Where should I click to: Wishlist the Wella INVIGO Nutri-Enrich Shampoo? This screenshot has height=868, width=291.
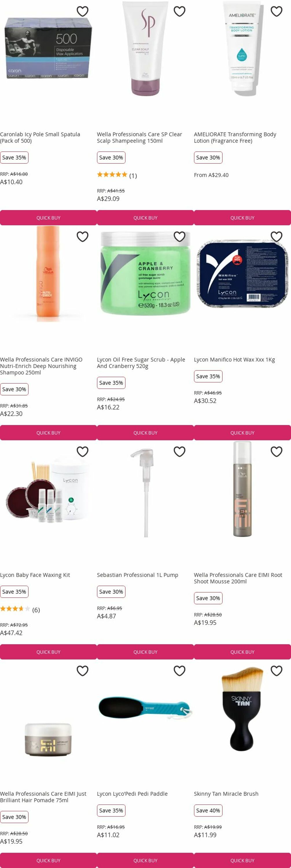click(x=82, y=237)
